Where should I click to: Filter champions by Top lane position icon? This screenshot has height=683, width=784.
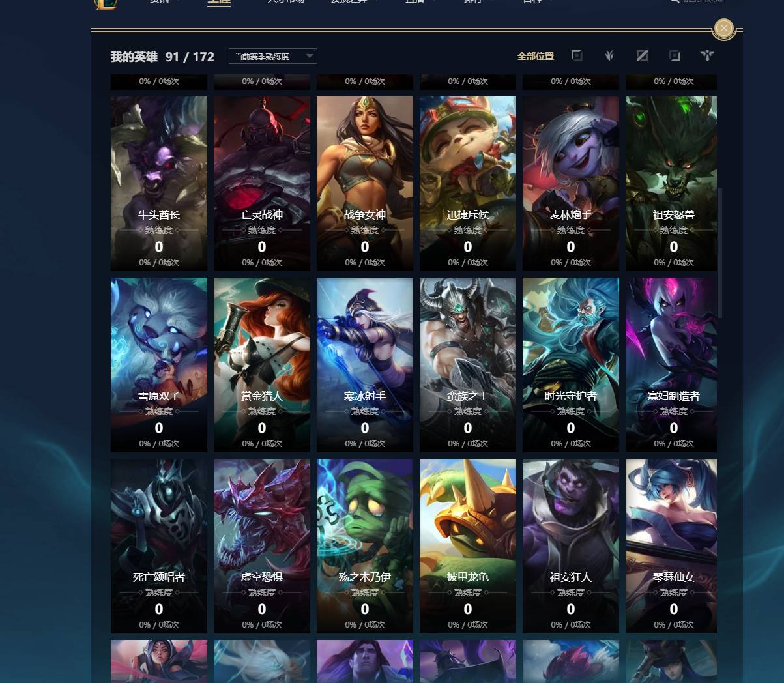click(577, 56)
